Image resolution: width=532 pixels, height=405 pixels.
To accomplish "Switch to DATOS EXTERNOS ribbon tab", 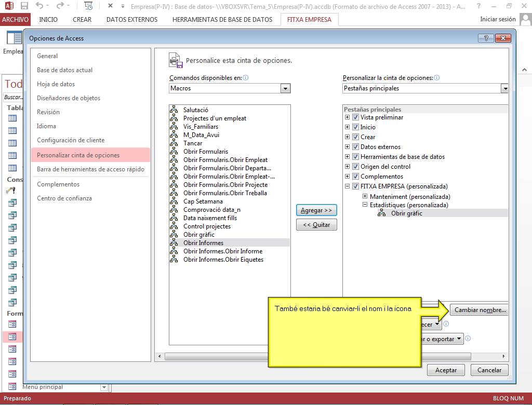I will coord(132,19).
